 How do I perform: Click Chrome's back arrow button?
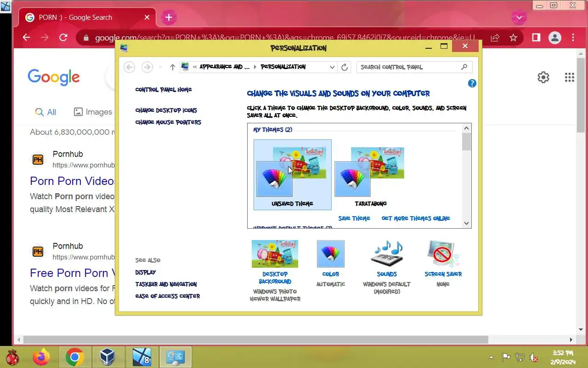26,38
